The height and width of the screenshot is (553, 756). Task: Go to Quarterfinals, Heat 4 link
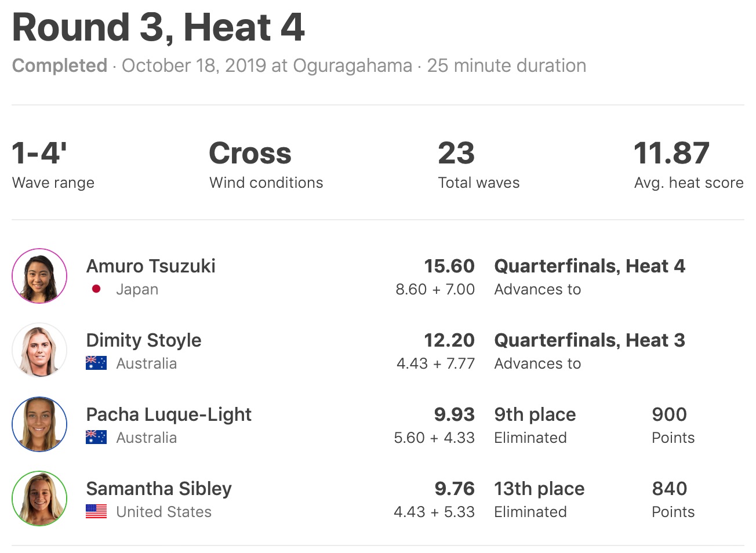tap(589, 266)
